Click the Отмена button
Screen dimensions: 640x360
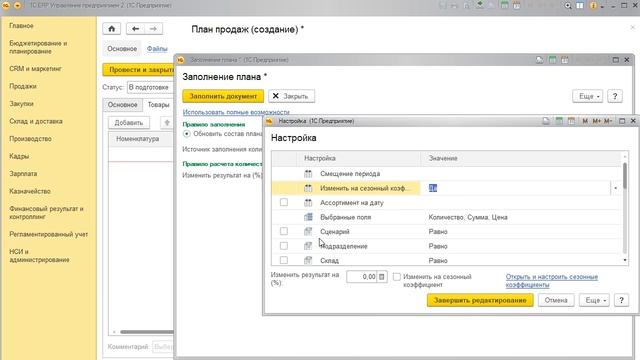click(556, 300)
